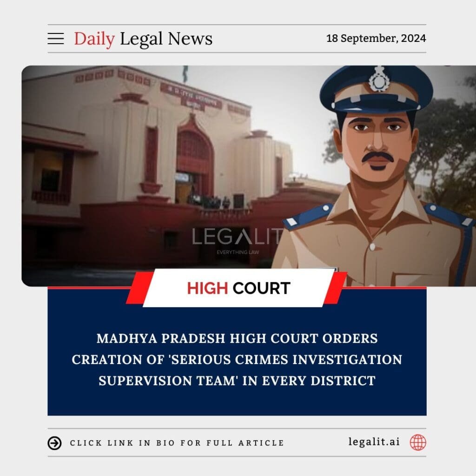Click the LEGALIT watermark logo

point(238,237)
